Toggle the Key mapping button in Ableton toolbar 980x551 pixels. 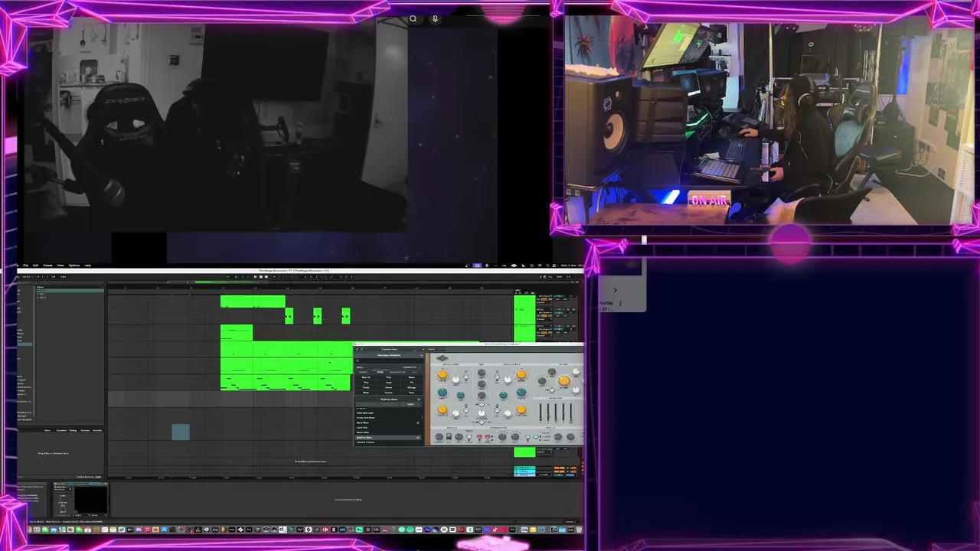tap(550, 277)
